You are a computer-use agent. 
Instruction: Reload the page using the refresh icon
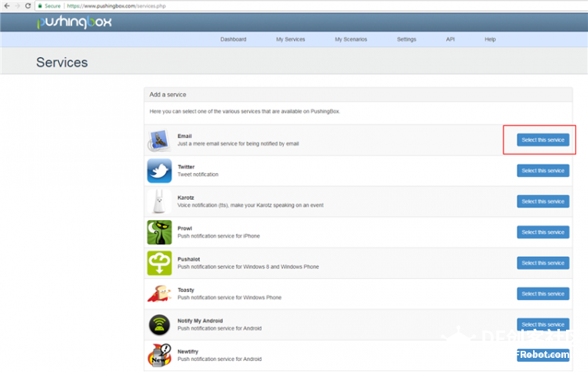pyautogui.click(x=27, y=5)
